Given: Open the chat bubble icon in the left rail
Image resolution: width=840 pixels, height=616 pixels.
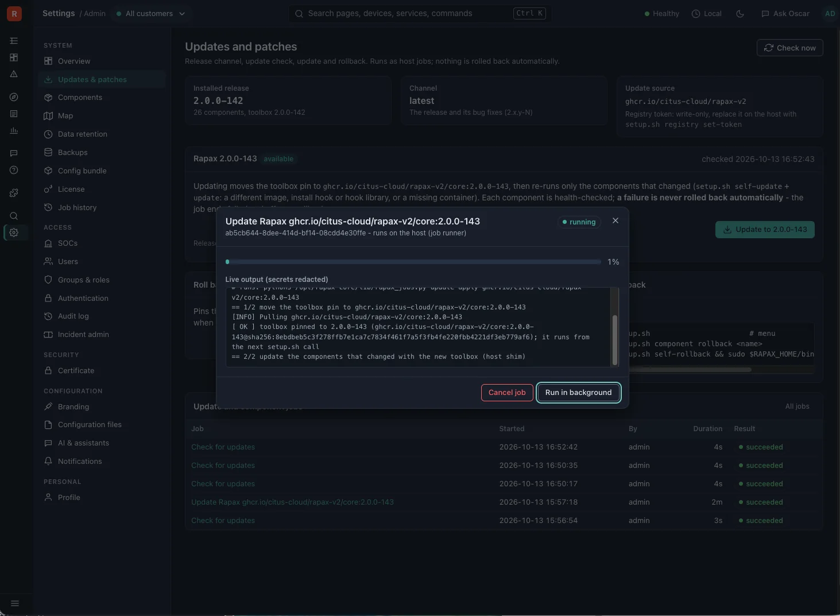Looking at the screenshot, I should (14, 153).
